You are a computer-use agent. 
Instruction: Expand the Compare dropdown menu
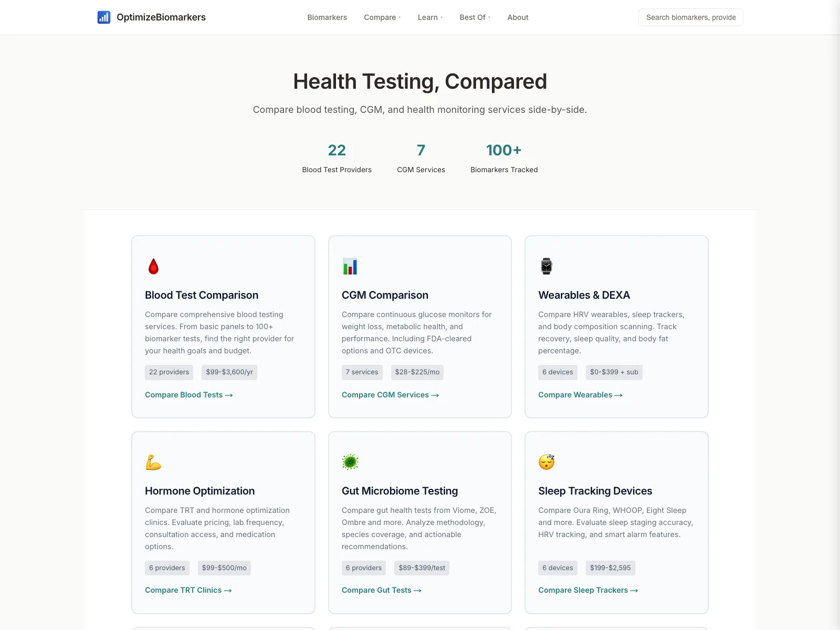[x=382, y=17]
